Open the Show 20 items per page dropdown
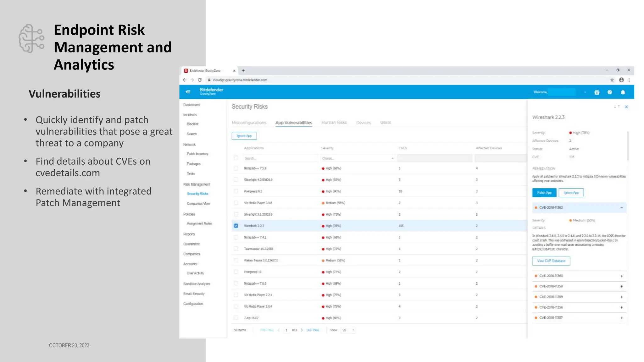This screenshot has height=362, width=644. point(348,330)
